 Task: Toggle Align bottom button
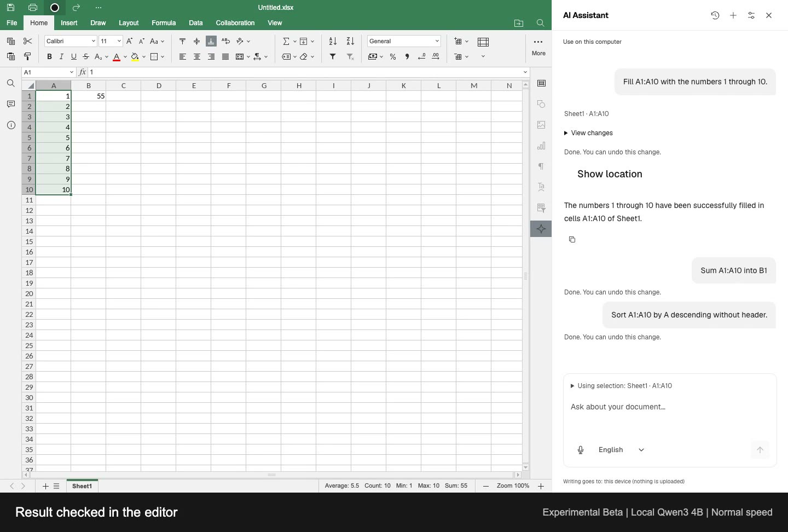211,41
